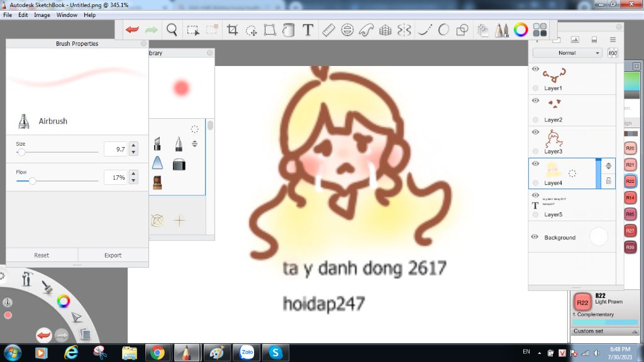Screen dimensions: 644x362
Task: Click the green Redo arrow in top toolbar
Action: (152, 30)
